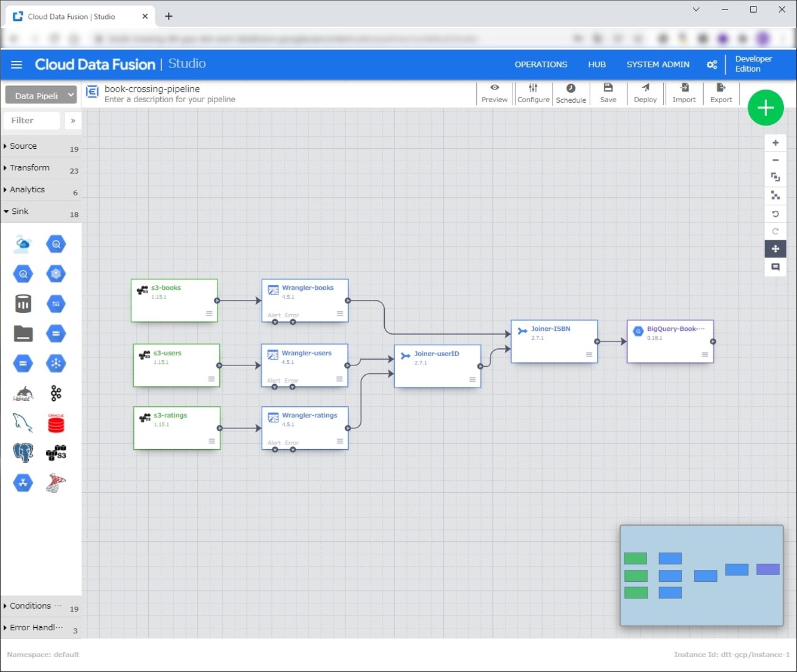The width and height of the screenshot is (797, 672).
Task: Add the HBase sink plugin
Action: (x=23, y=394)
